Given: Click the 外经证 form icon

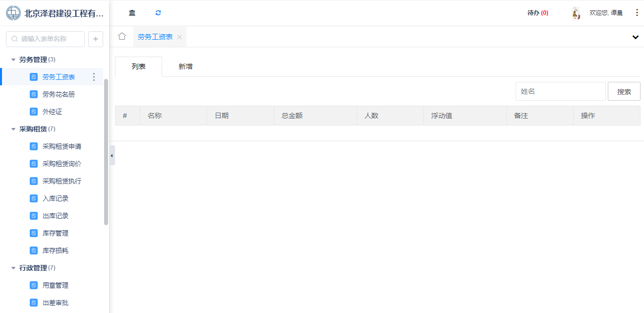Looking at the screenshot, I should (34, 112).
